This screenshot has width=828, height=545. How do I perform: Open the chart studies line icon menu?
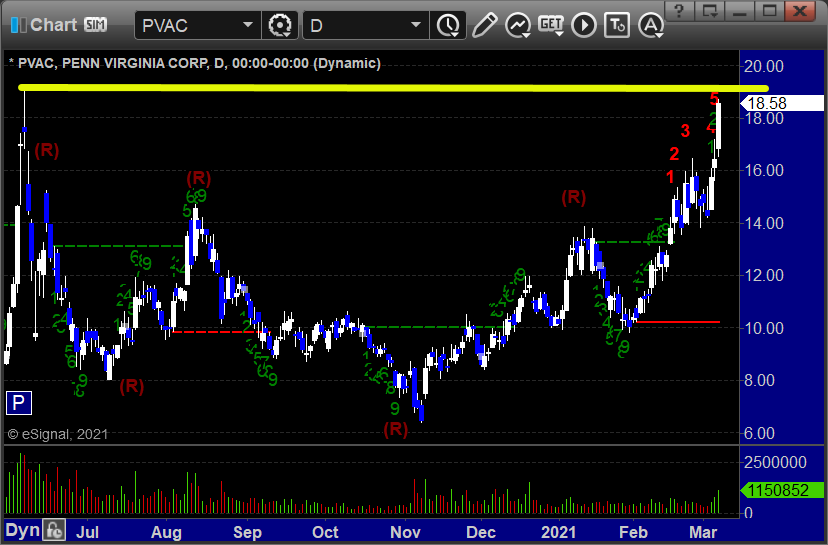pos(518,25)
